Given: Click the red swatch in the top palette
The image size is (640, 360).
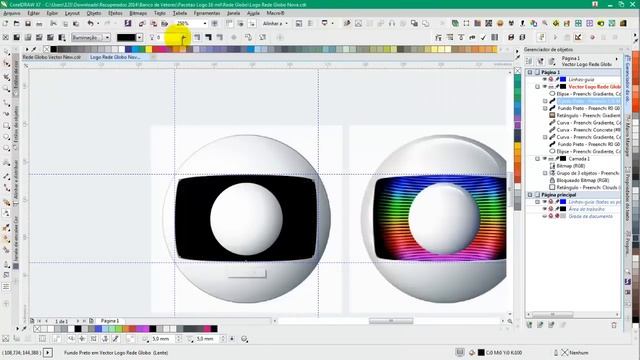Looking at the screenshot, I should pyautogui.click(x=156, y=49).
